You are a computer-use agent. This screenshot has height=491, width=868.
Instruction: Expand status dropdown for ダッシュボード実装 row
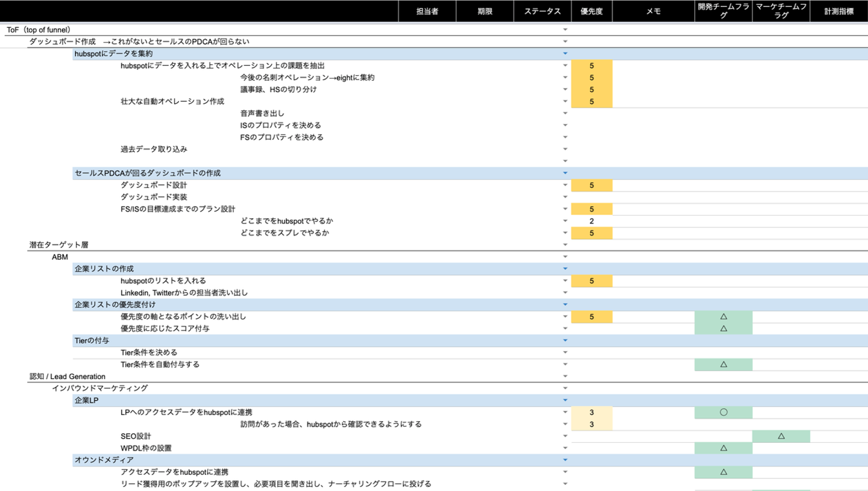click(565, 197)
